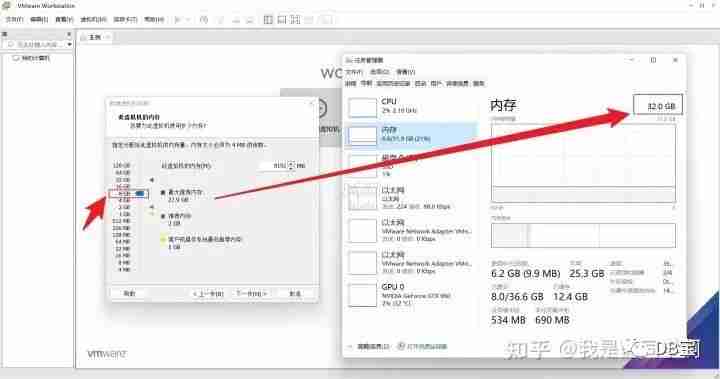Select CPU in Task Manager performance list

pos(411,107)
